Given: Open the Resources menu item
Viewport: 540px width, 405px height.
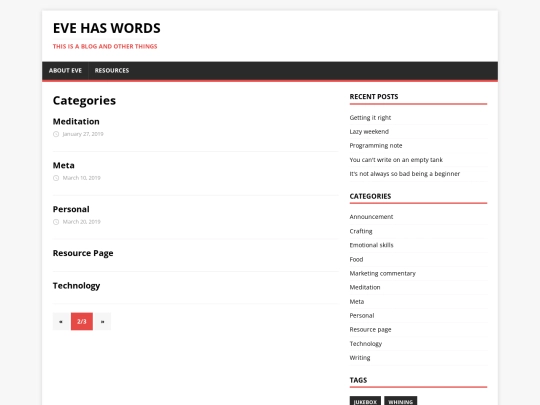Looking at the screenshot, I should point(112,71).
